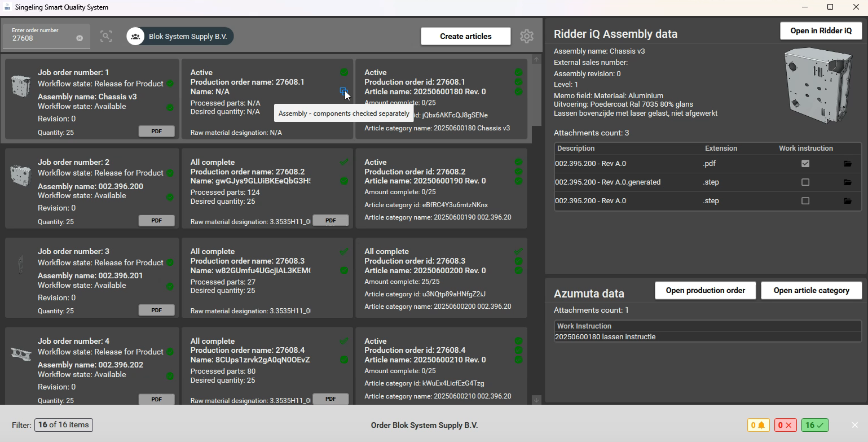Open the settings gear icon

point(526,36)
